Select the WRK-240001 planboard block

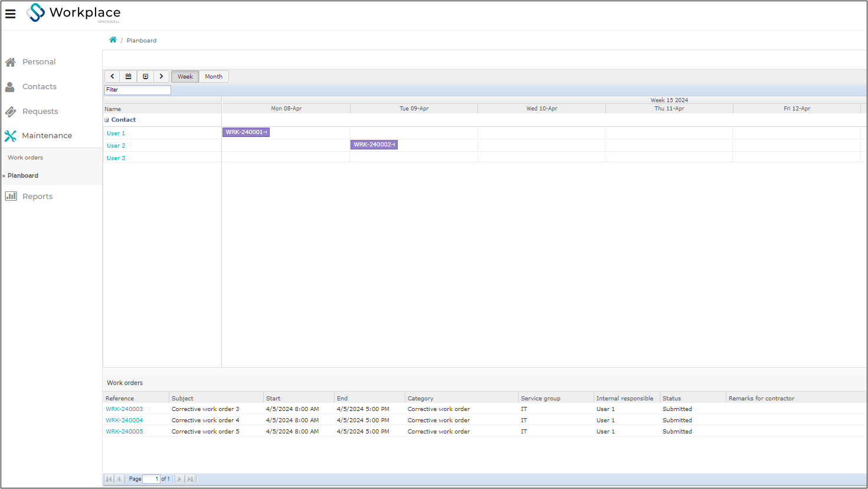click(x=246, y=132)
